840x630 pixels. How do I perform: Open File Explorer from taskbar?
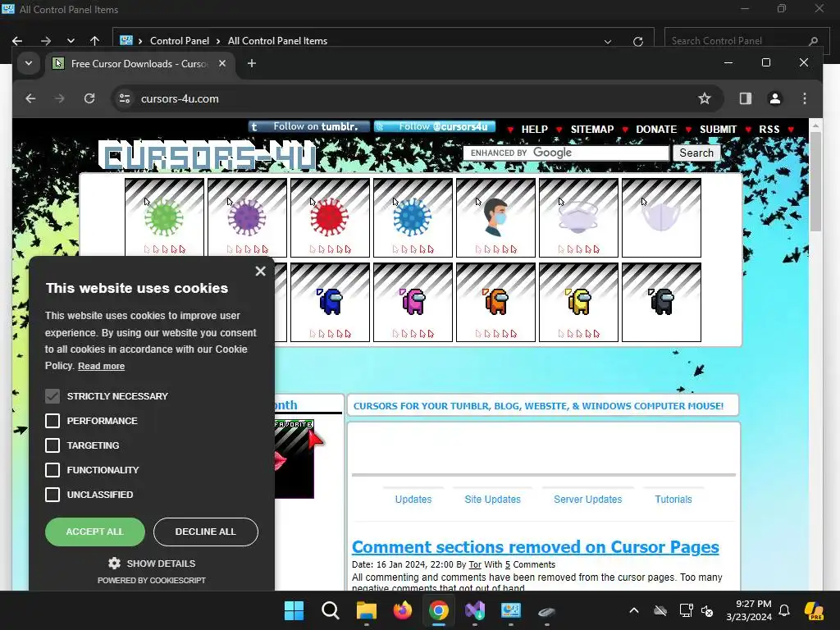point(367,610)
